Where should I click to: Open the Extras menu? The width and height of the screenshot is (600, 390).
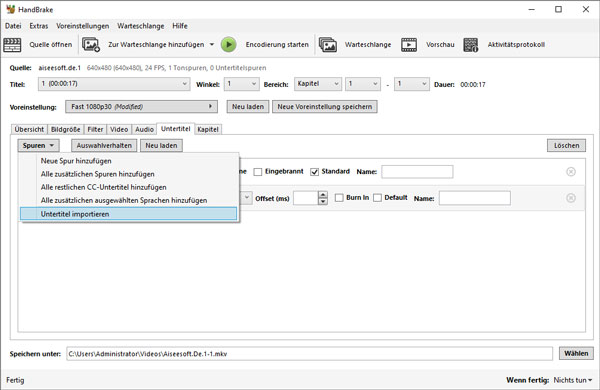tap(39, 26)
